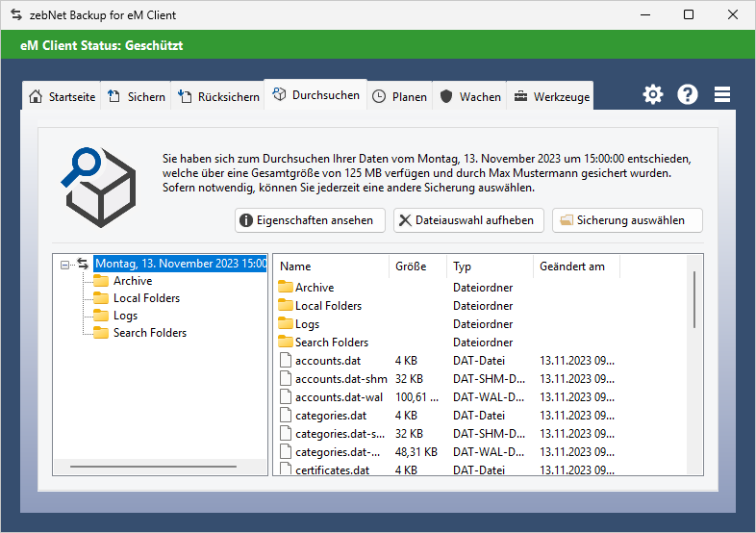Switch to the Sichern tab
This screenshot has height=533, width=756.
point(136,96)
